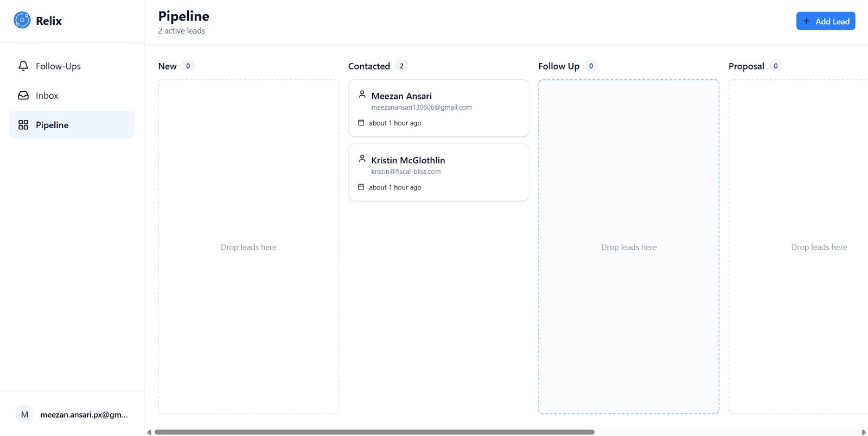Image resolution: width=868 pixels, height=436 pixels.
Task: Click the scrollbar right arrow
Action: click(x=864, y=432)
